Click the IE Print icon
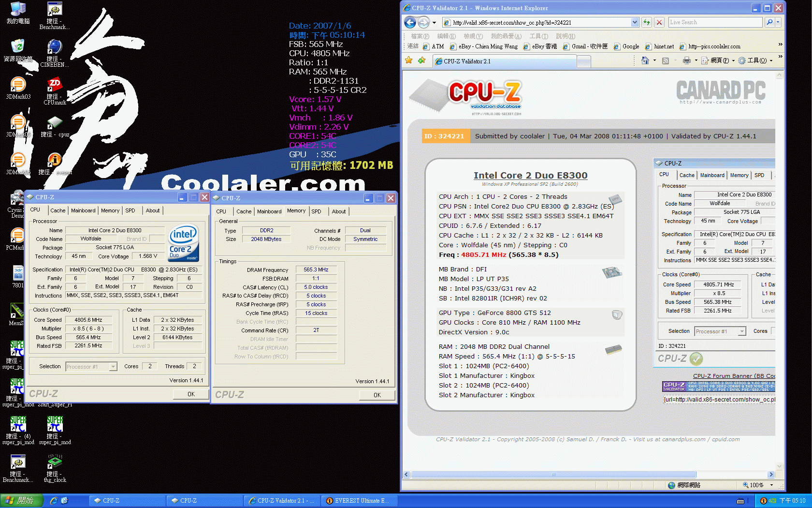The image size is (812, 508). click(687, 60)
